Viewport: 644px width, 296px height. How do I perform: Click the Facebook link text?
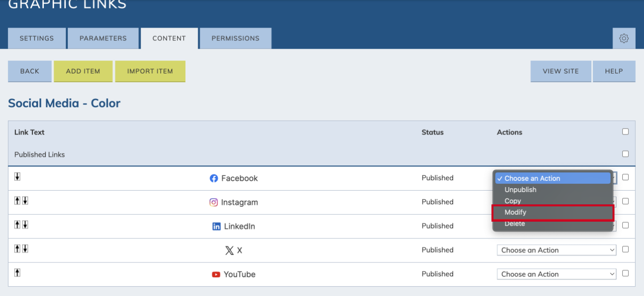pyautogui.click(x=240, y=178)
